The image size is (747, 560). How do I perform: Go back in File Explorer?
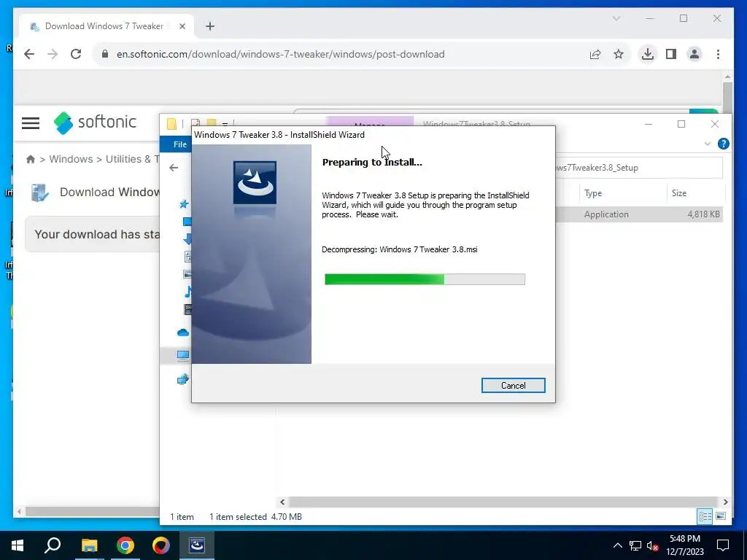(174, 168)
